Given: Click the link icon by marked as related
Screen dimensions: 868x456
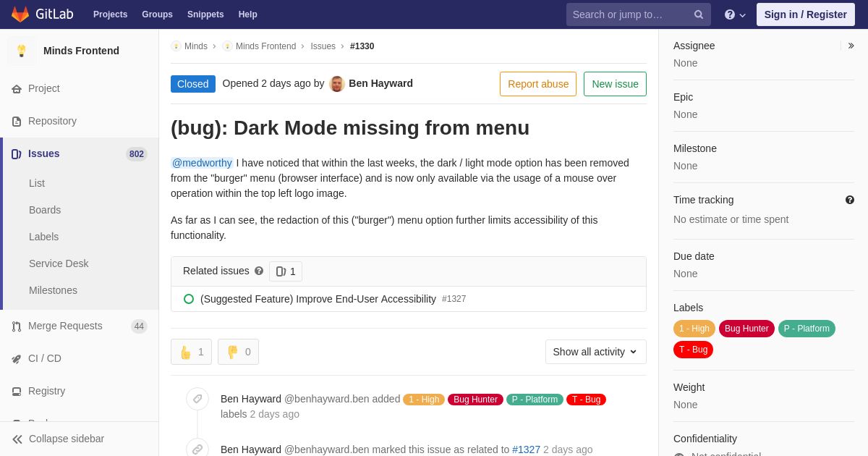Looking at the screenshot, I should 197,448.
